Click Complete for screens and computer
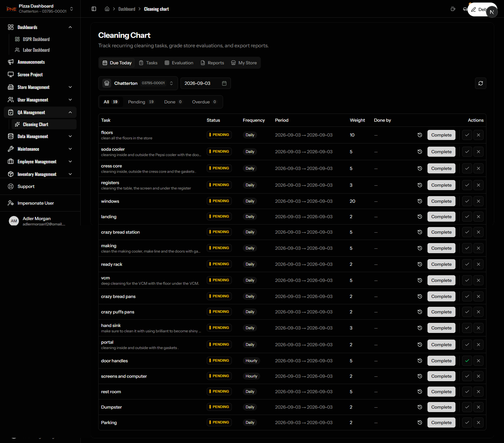The image size is (504, 443). (x=441, y=376)
